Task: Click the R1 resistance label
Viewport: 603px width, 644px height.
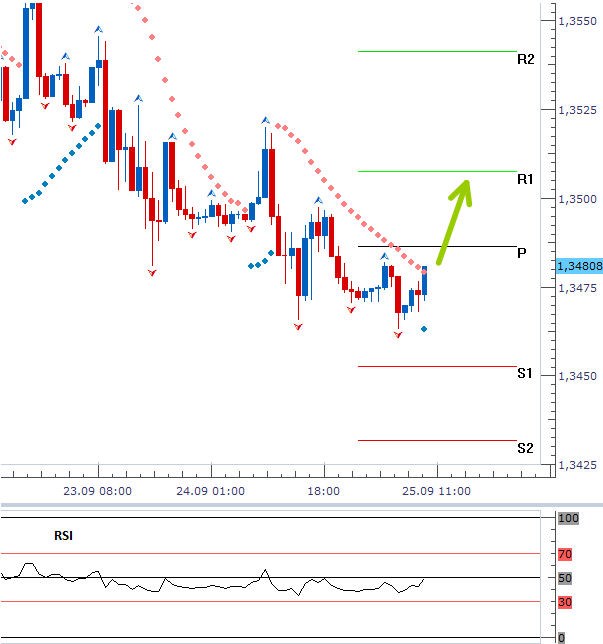Action: (x=525, y=179)
